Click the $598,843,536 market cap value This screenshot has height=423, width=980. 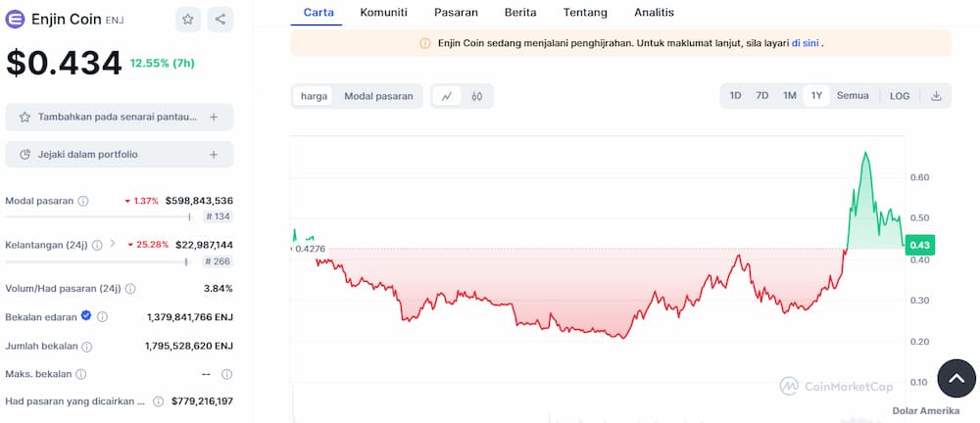click(199, 201)
